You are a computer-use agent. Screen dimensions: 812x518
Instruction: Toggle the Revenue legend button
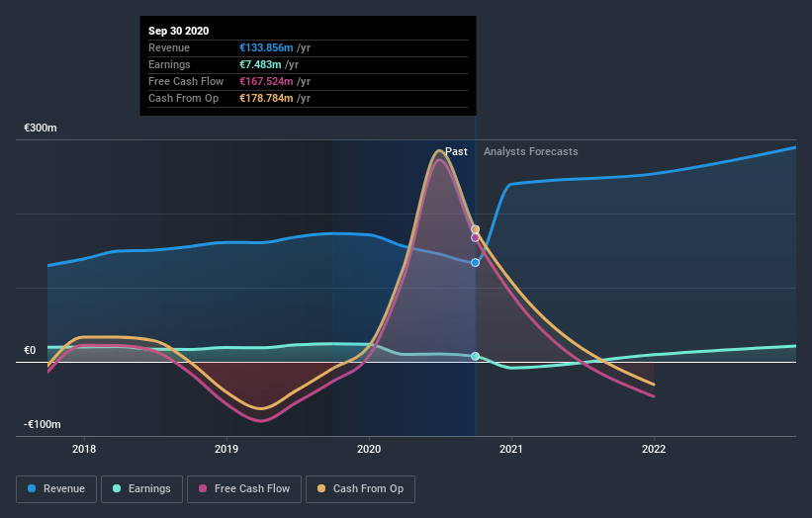tap(56, 489)
